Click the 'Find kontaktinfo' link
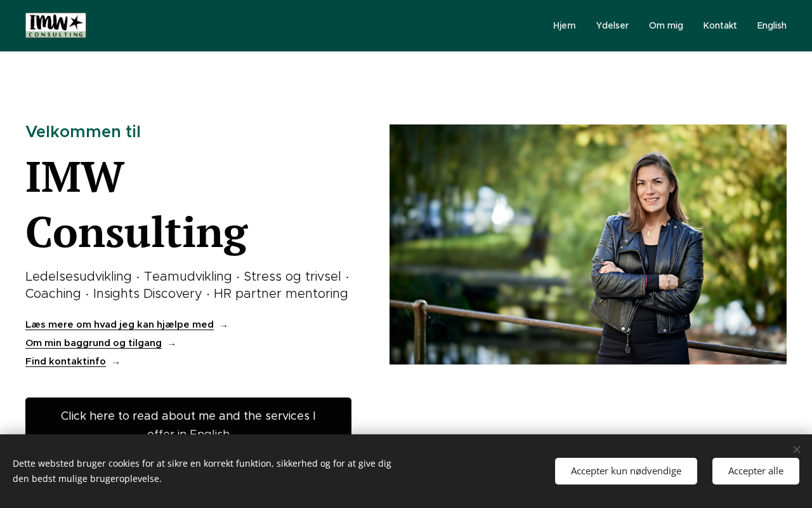This screenshot has height=508, width=812. coord(65,361)
